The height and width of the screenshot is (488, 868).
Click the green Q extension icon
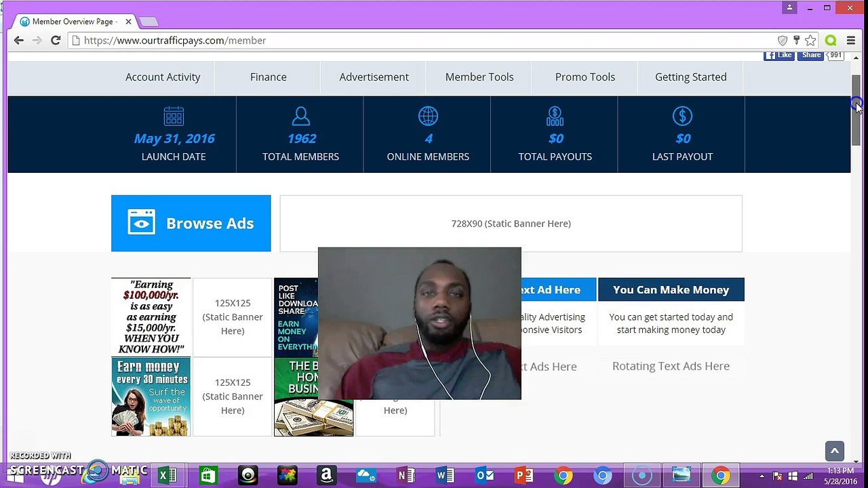point(831,41)
